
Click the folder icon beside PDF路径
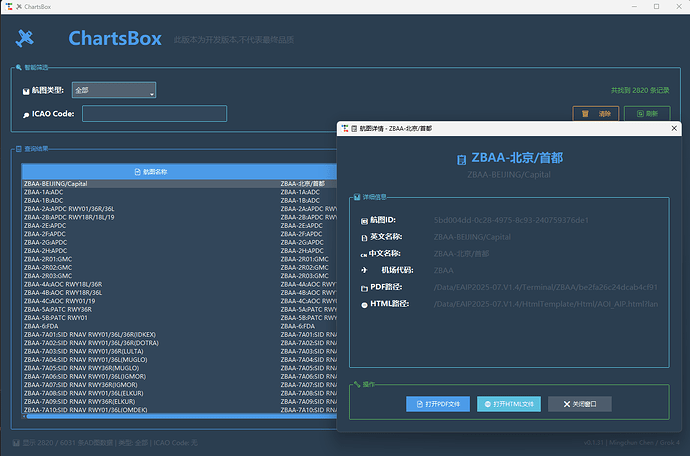click(365, 287)
